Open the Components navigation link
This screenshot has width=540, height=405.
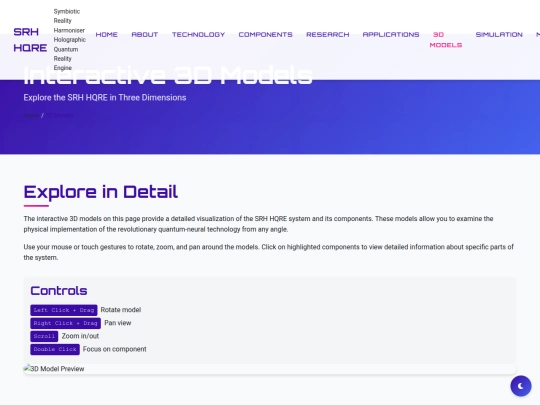pos(266,34)
